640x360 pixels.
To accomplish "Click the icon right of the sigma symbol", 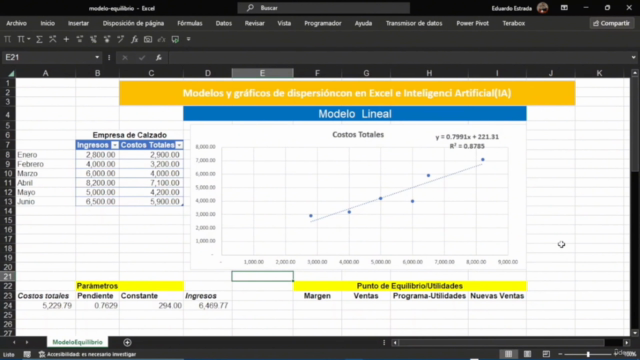I will click(53, 39).
